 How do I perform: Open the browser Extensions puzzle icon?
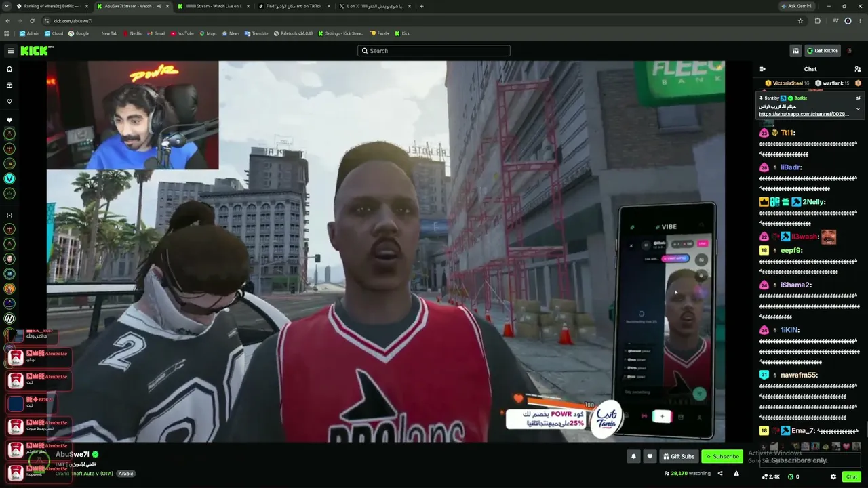[817, 21]
